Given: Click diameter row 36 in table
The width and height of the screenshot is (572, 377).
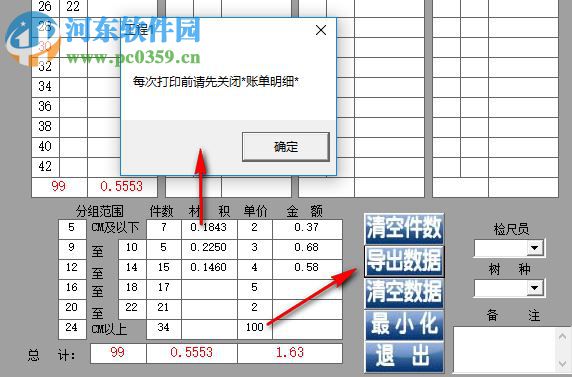Looking at the screenshot, I should tap(45, 107).
